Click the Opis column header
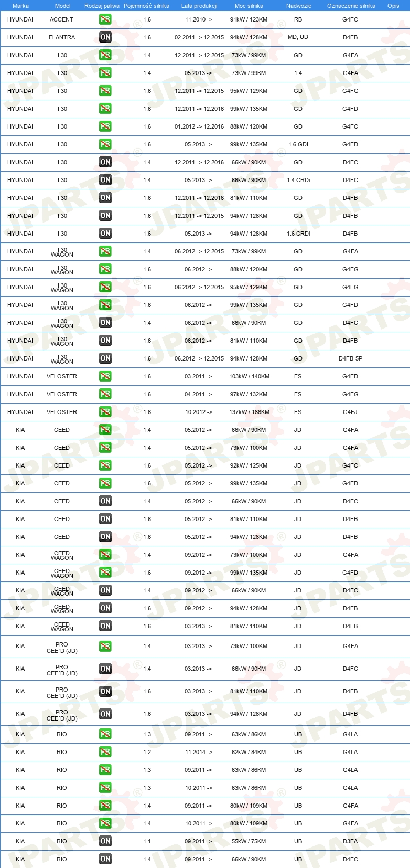 (x=393, y=6)
